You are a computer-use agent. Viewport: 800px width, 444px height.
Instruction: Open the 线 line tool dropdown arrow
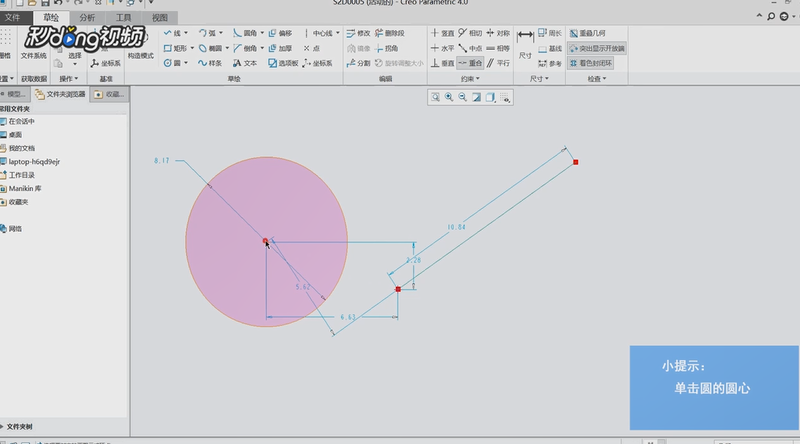click(x=186, y=33)
